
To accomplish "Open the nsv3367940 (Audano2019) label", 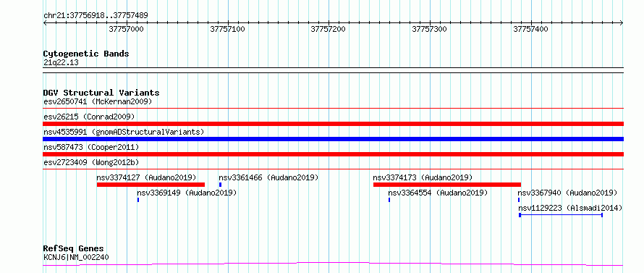I will click(x=567, y=193).
